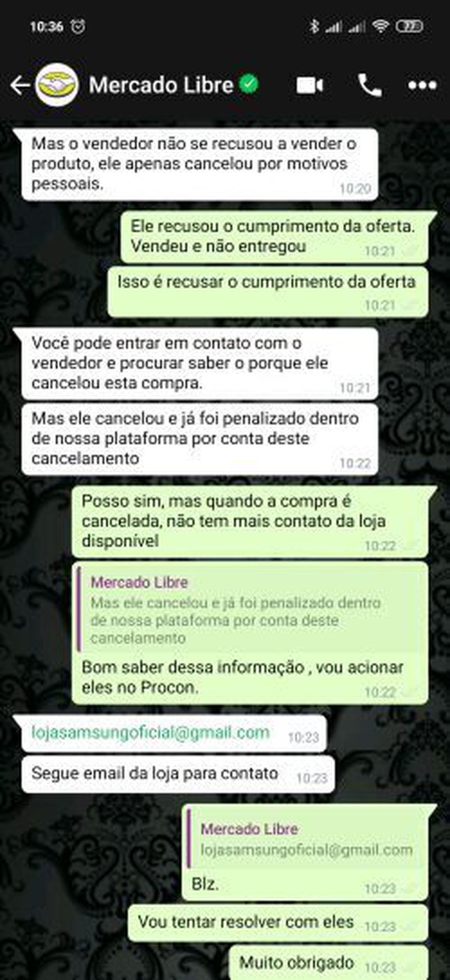Tap the Bluetooth status icon
The image size is (450, 980).
(314, 26)
